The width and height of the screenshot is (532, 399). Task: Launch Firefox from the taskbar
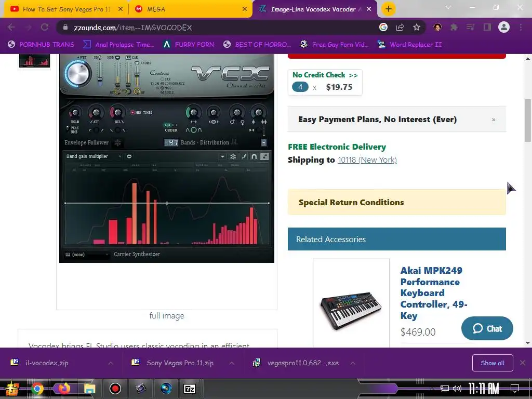64,389
